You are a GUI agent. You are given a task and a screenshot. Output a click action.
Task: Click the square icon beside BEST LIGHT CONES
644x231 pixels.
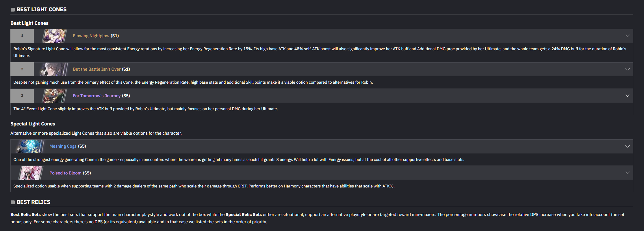click(x=13, y=10)
